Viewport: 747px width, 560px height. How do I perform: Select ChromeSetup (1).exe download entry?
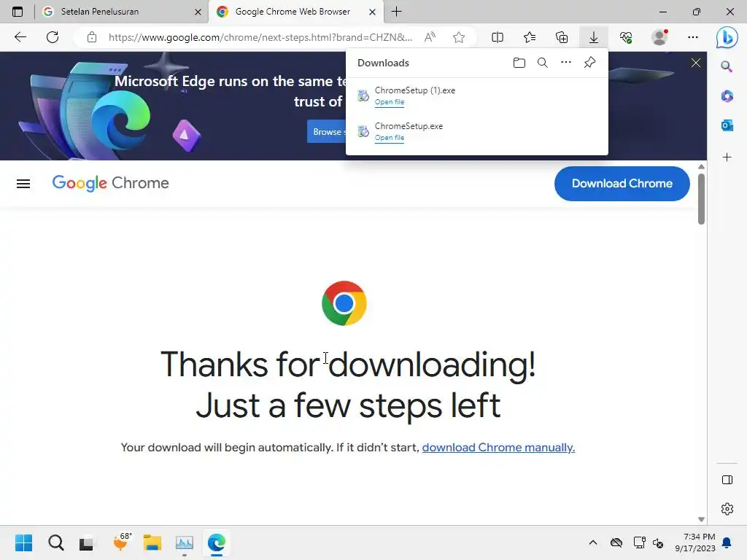pyautogui.click(x=477, y=96)
